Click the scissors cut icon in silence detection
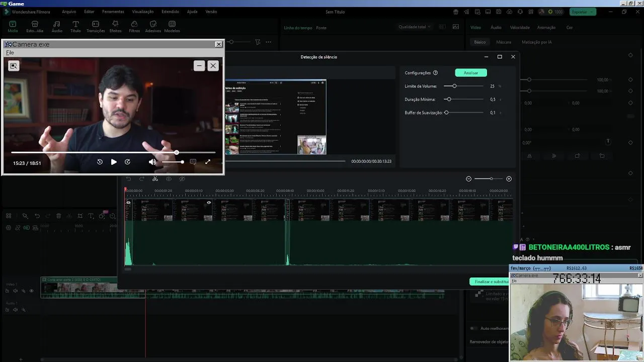Image resolution: width=644 pixels, height=362 pixels. pos(155,179)
